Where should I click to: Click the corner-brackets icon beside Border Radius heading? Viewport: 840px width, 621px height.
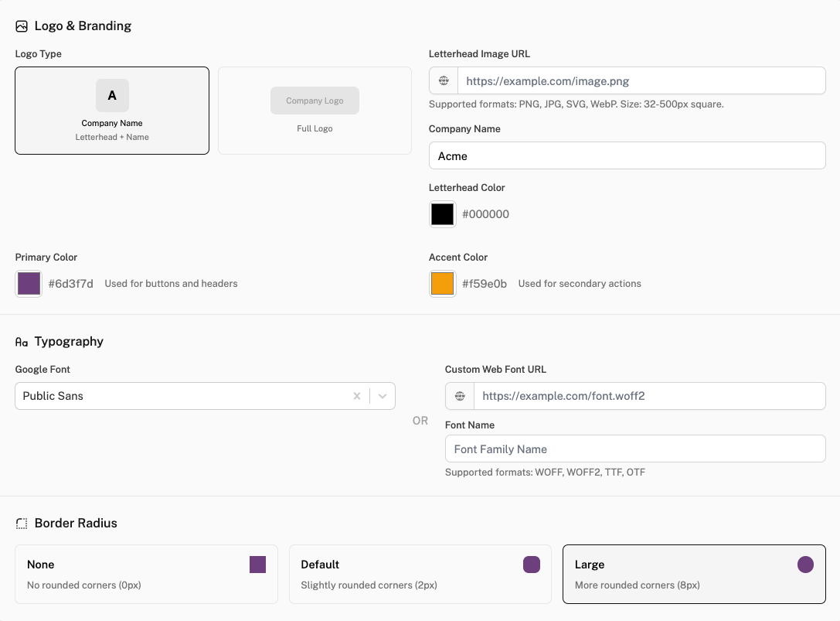coord(21,523)
